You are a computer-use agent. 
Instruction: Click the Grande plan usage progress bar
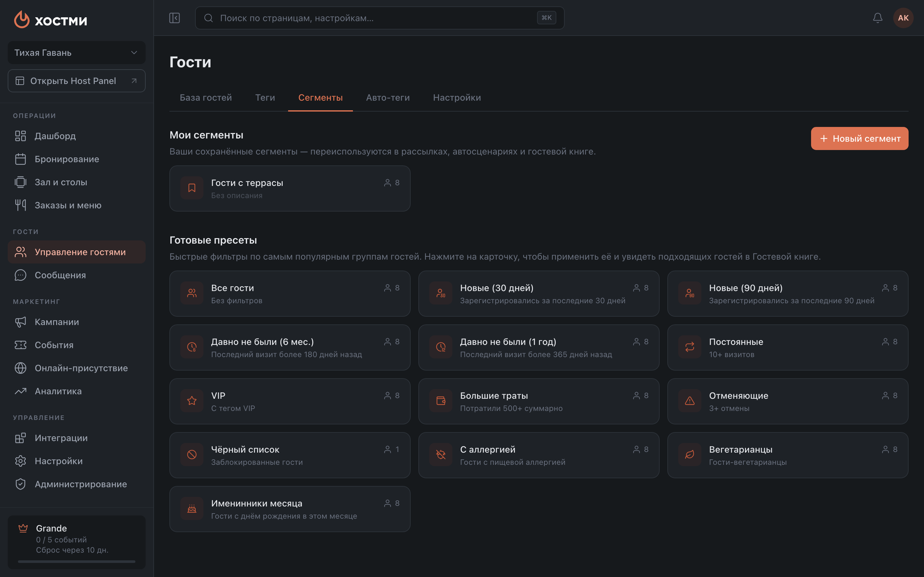pos(76,561)
